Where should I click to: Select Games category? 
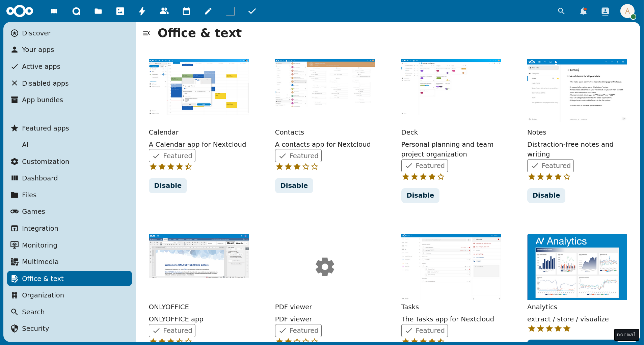click(70, 211)
